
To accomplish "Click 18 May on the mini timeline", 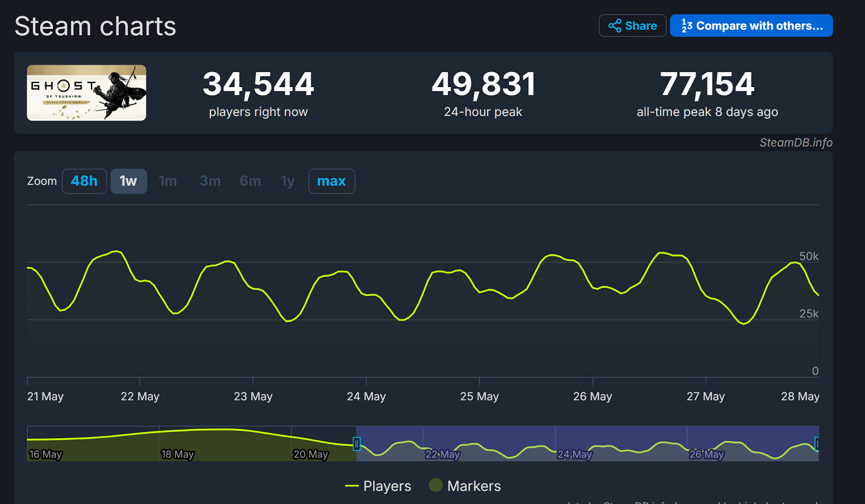I will (x=178, y=454).
